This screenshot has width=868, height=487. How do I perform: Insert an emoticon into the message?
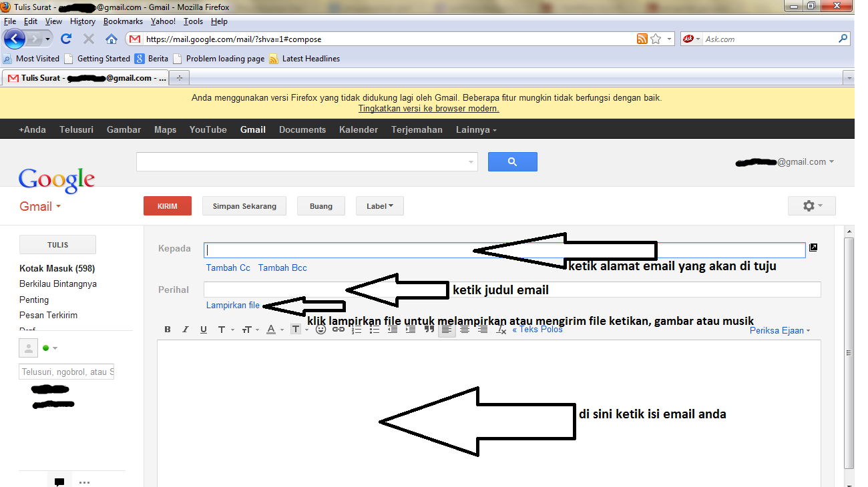point(320,330)
